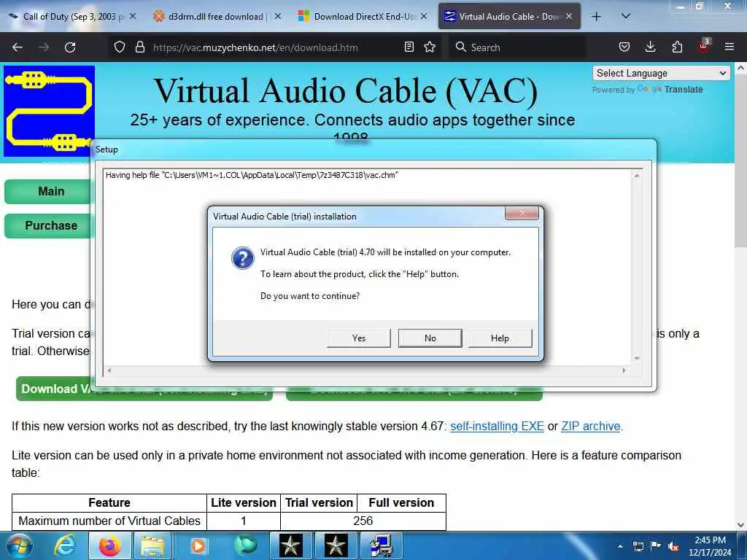Open Help in the installation dialog
747x560 pixels.
click(500, 338)
